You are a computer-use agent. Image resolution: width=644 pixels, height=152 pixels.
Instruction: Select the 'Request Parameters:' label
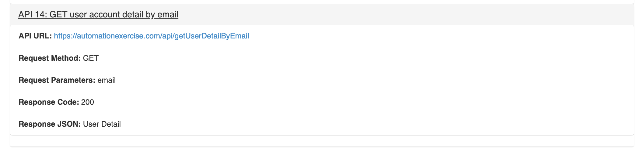click(x=57, y=80)
